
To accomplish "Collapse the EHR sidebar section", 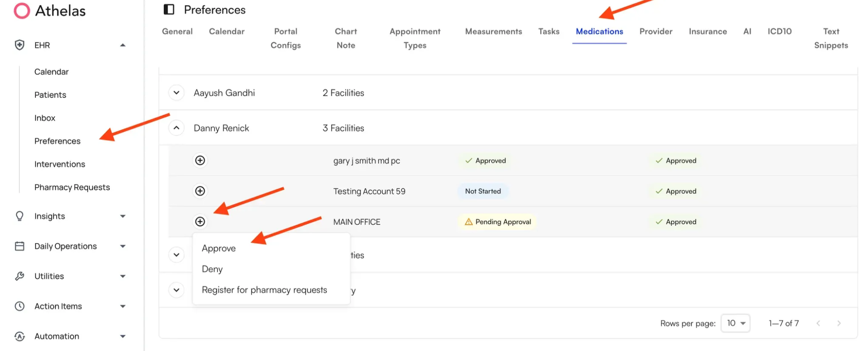I will coord(123,45).
